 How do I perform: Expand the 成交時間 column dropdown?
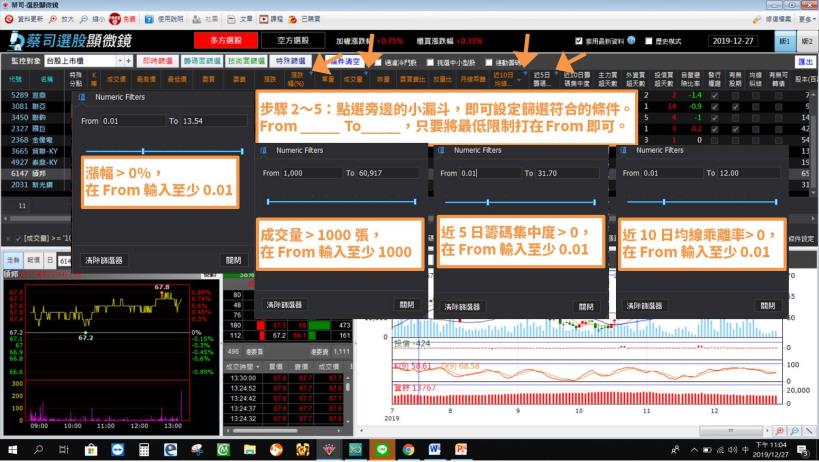click(258, 367)
